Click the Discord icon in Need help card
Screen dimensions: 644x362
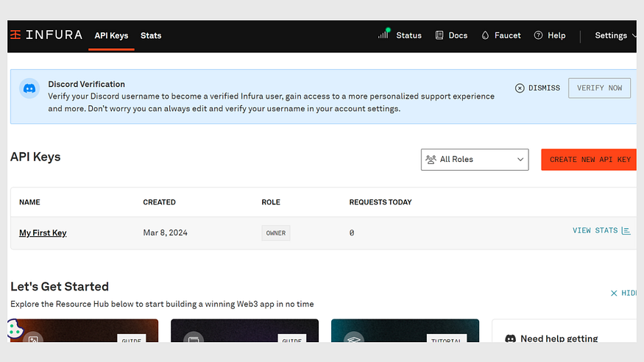click(x=511, y=338)
